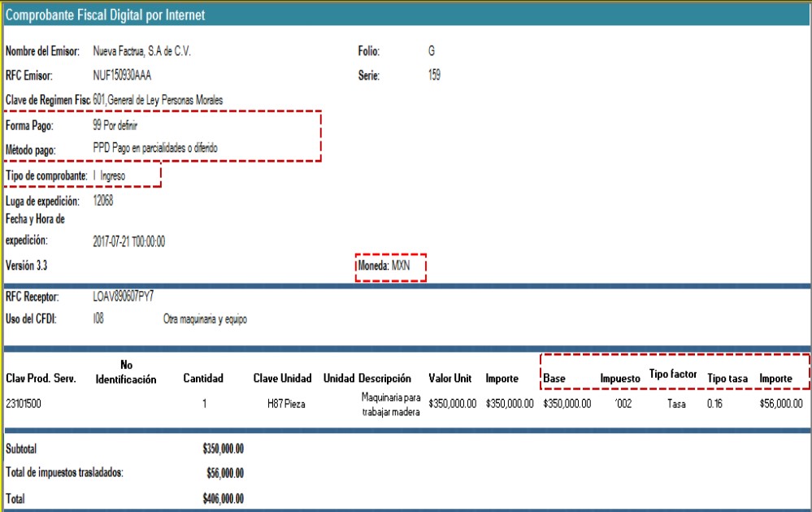Select '601, General de Ley Personas Morales'
Screen dimensions: 812x512
158,100
